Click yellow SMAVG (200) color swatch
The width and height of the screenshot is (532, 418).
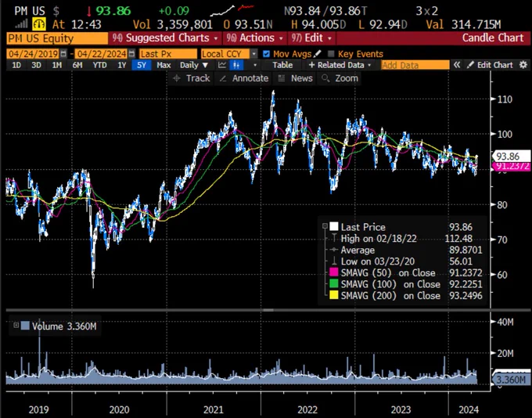(334, 295)
